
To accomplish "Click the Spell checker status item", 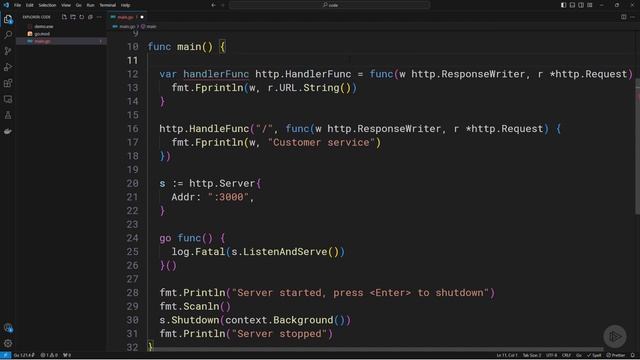I will click(594, 355).
